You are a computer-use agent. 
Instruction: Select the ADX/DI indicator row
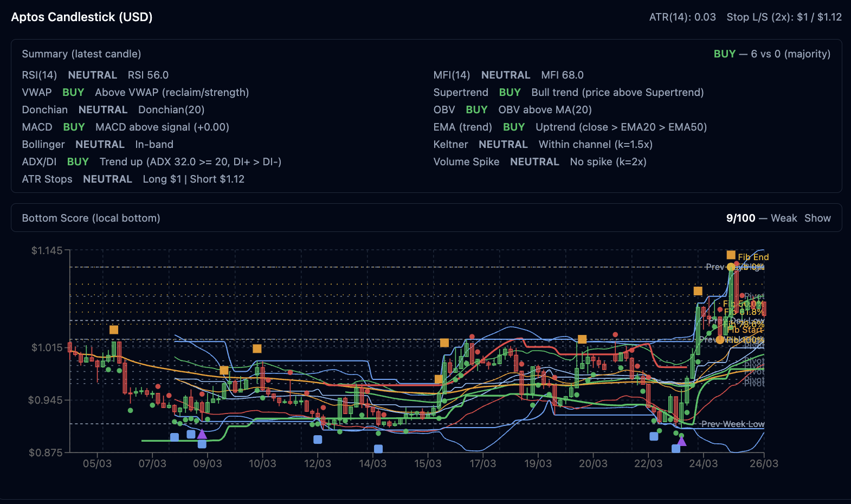tap(39, 162)
